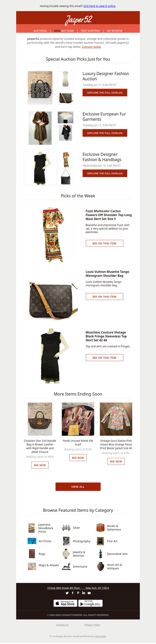
Task: Click Bid Now under Fendi Silk Scarf
Action: pyautogui.click(x=78, y=458)
